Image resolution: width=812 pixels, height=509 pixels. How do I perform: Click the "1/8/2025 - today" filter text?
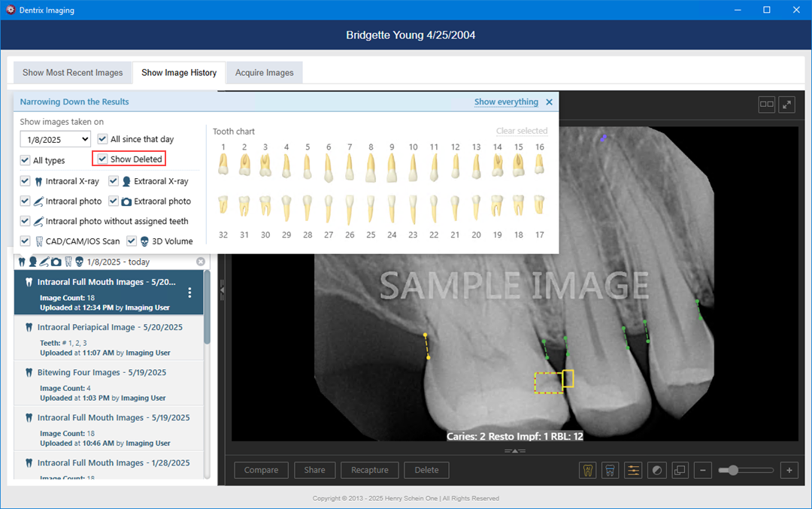click(x=119, y=262)
